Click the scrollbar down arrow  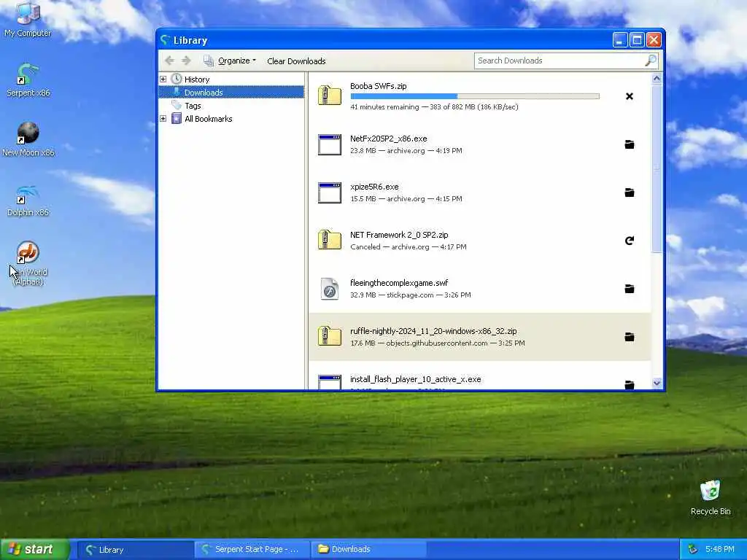click(x=657, y=383)
